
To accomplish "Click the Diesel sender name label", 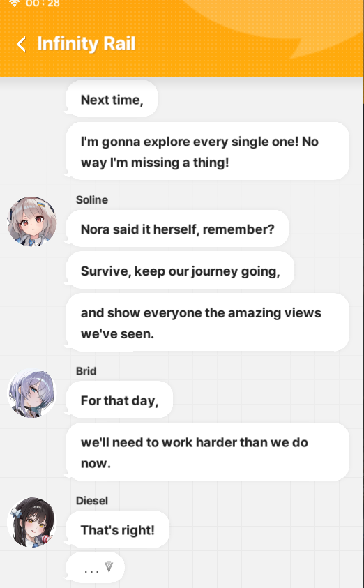I will [x=92, y=501].
